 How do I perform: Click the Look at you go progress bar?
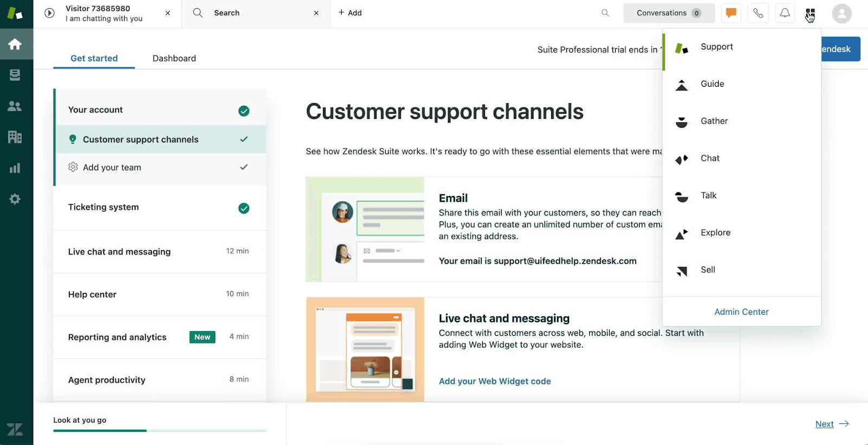click(x=159, y=430)
